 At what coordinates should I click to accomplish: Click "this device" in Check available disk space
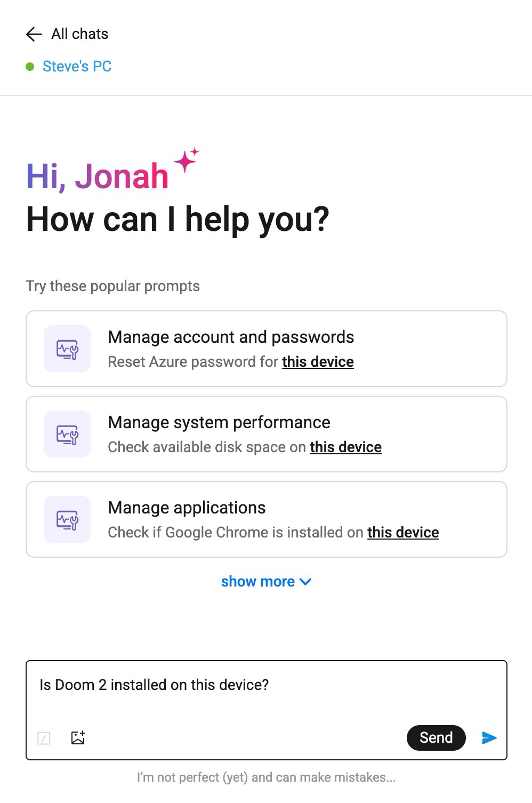coord(345,447)
